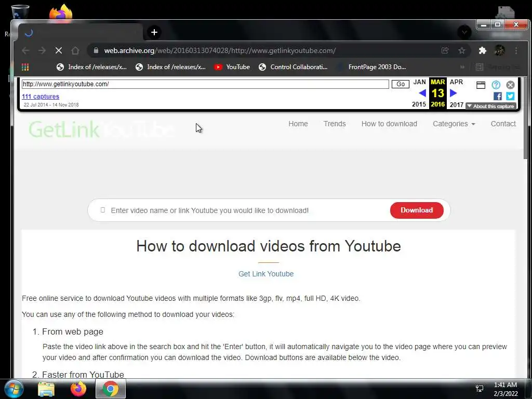This screenshot has width=532, height=399.
Task: Follow the Get Link Youtube link
Action: (x=266, y=274)
